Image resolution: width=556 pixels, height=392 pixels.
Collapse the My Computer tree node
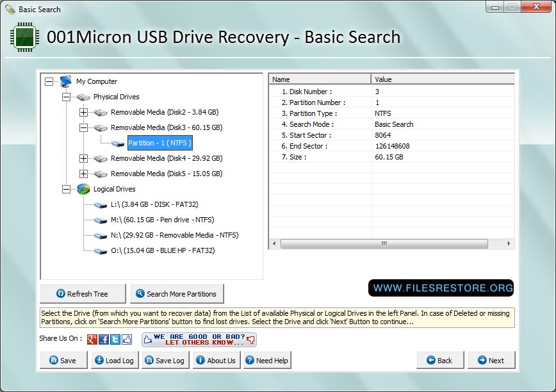[49, 81]
